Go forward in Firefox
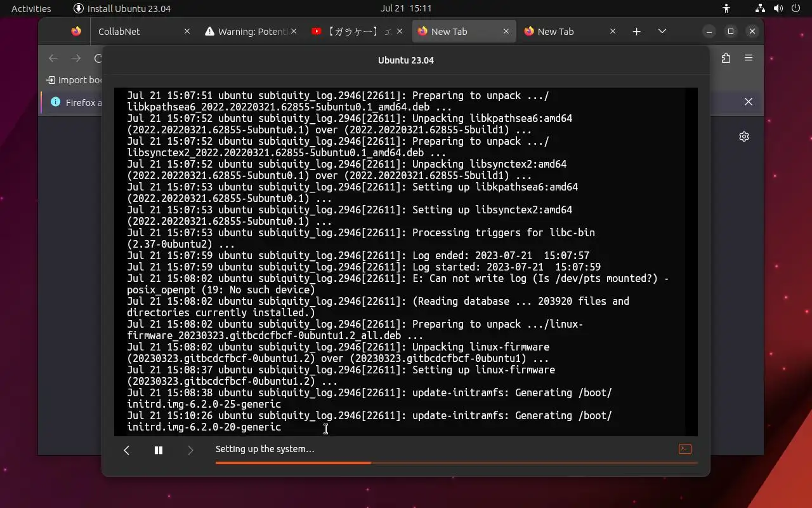Screen dimensions: 812x508 pos(76,58)
